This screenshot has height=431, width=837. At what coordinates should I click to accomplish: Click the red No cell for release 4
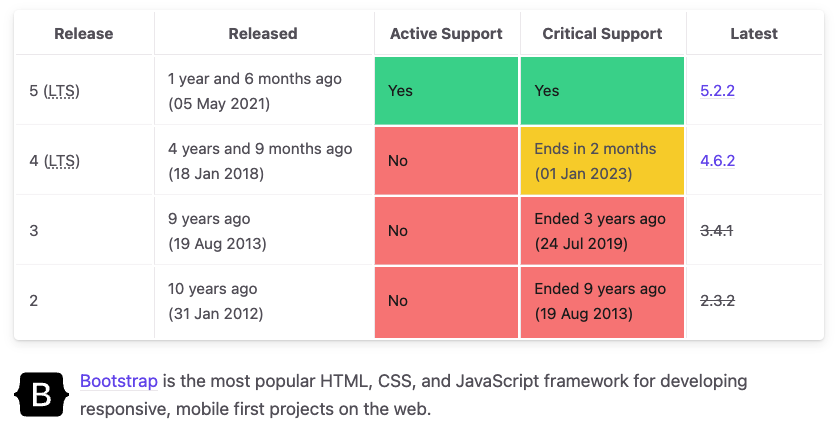pos(446,160)
